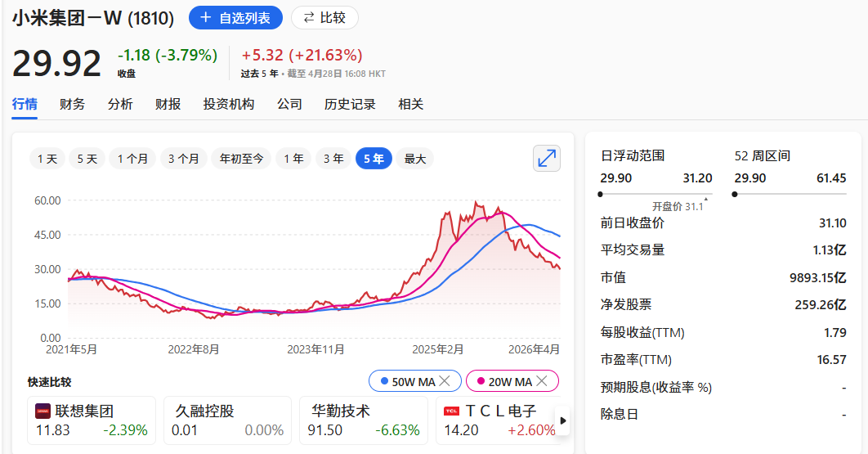Switch to the 公司 tab
Viewport: 868px width, 454px height.
coord(289,104)
